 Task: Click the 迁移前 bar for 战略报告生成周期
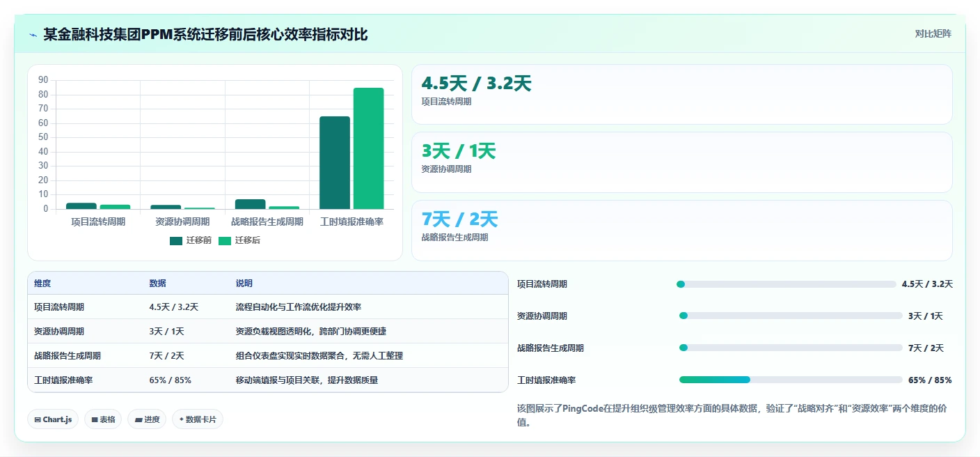click(250, 204)
